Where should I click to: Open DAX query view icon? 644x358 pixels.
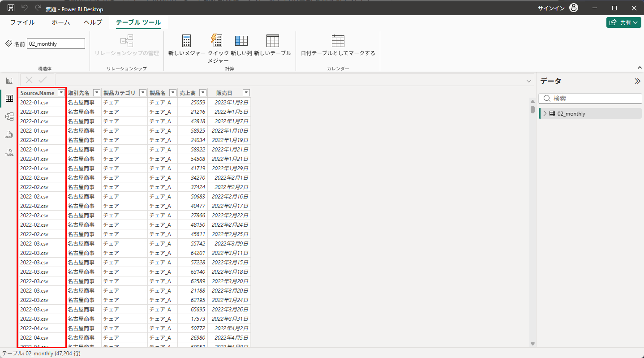coord(9,134)
